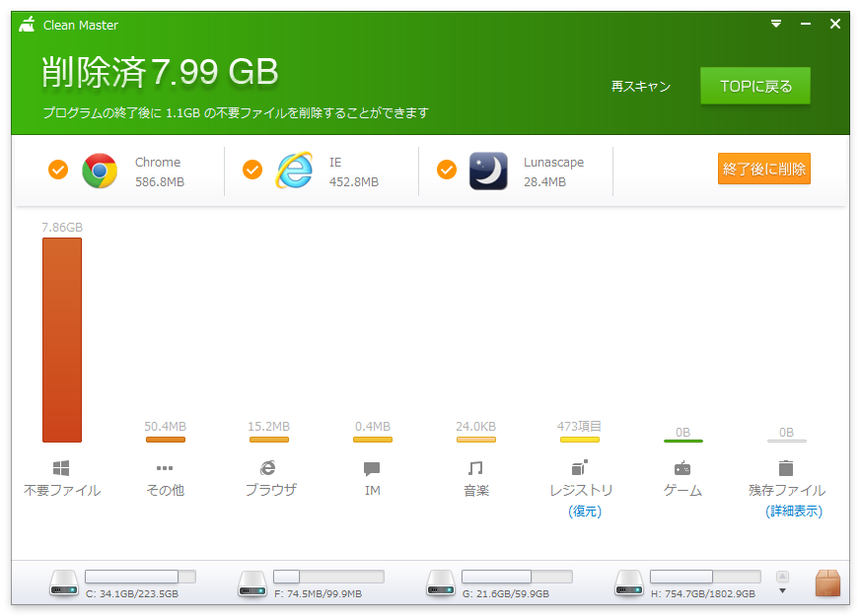Uncheck the Chrome cleanup checkbox
861x616 pixels.
point(57,169)
